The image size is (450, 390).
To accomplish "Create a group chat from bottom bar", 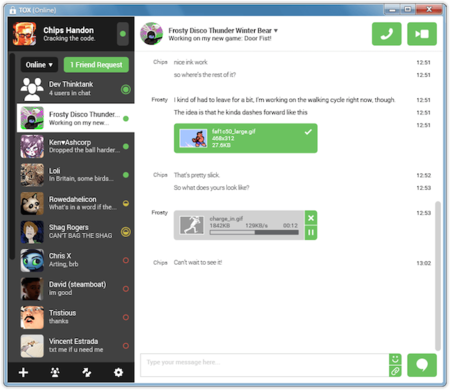I will pos(55,372).
